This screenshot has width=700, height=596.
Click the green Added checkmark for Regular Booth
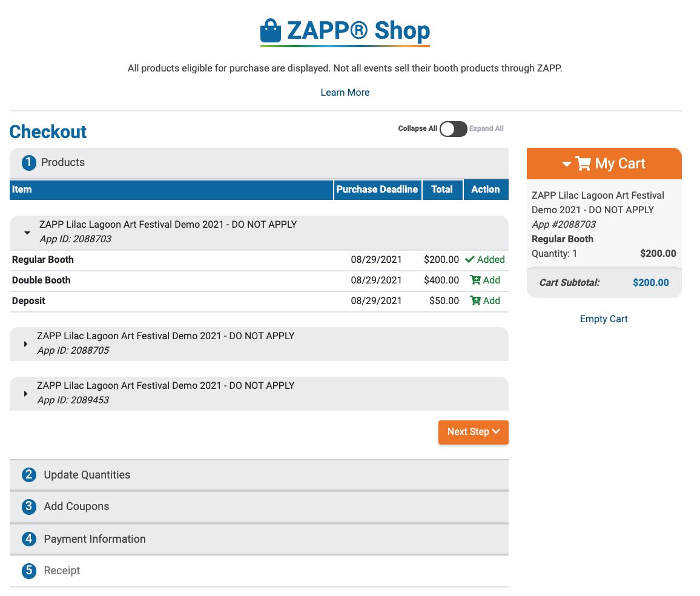pyautogui.click(x=470, y=259)
